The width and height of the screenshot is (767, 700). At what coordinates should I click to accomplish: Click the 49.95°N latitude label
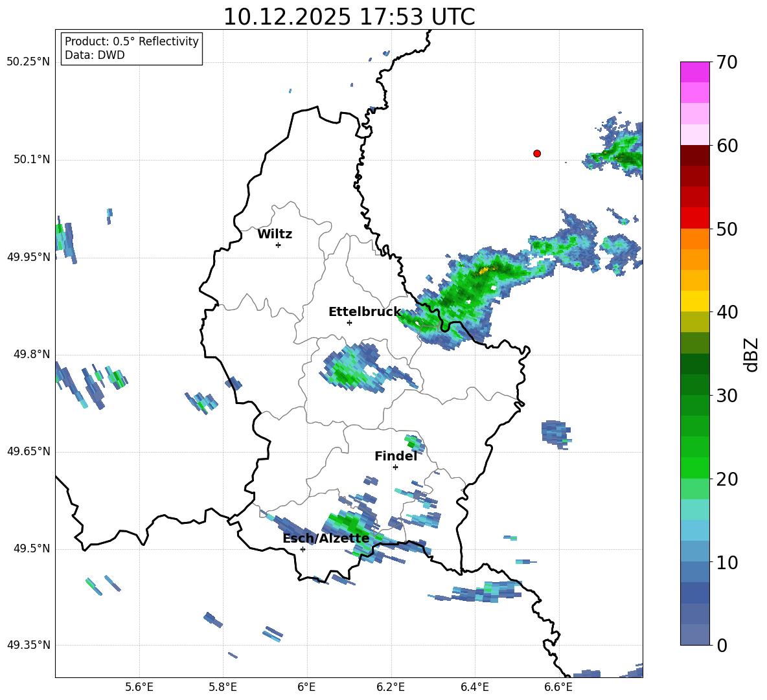(29, 257)
